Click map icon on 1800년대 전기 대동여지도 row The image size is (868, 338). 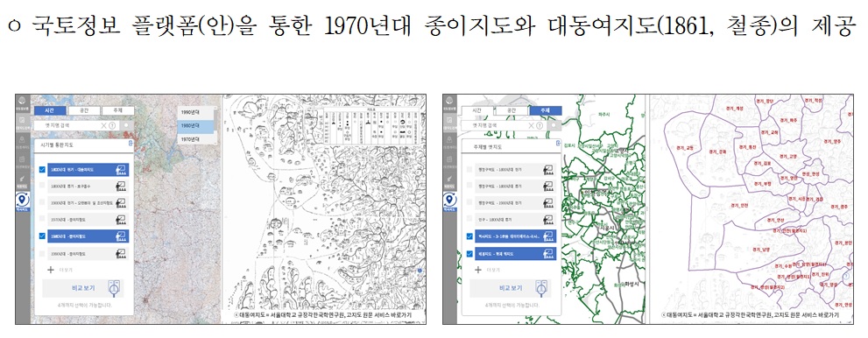tap(120, 170)
